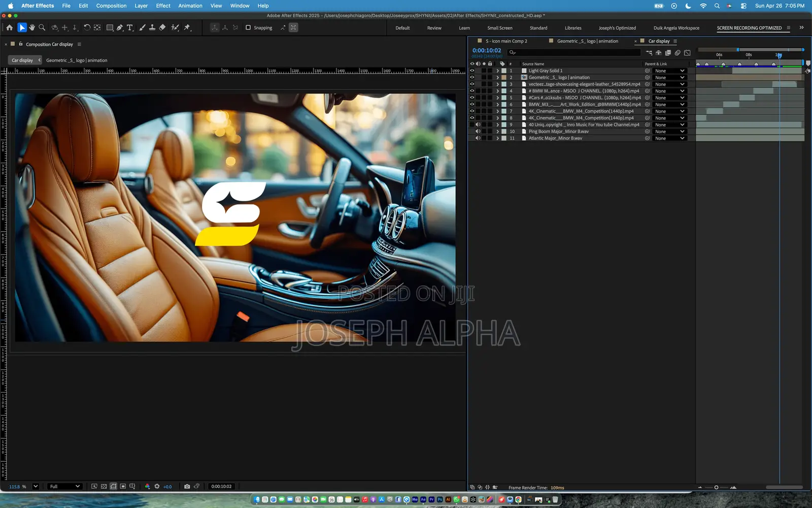Select the Eraser tool

[x=162, y=27]
